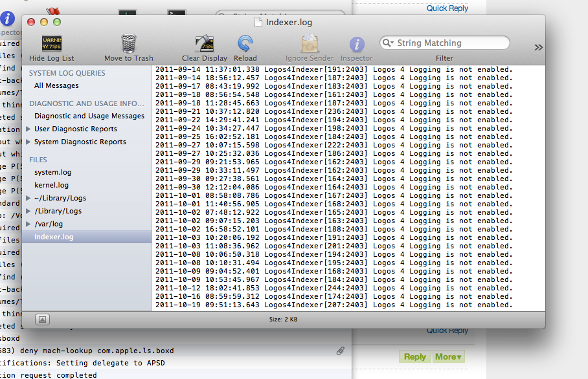Expand the /Library/Logs folder
Screen dimensions: 588x379
point(28,211)
